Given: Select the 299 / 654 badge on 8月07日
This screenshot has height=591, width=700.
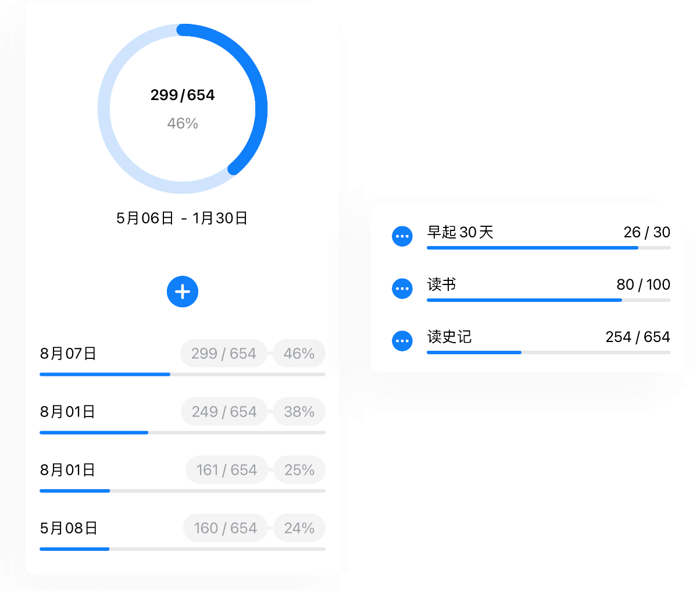Looking at the screenshot, I should tap(224, 354).
